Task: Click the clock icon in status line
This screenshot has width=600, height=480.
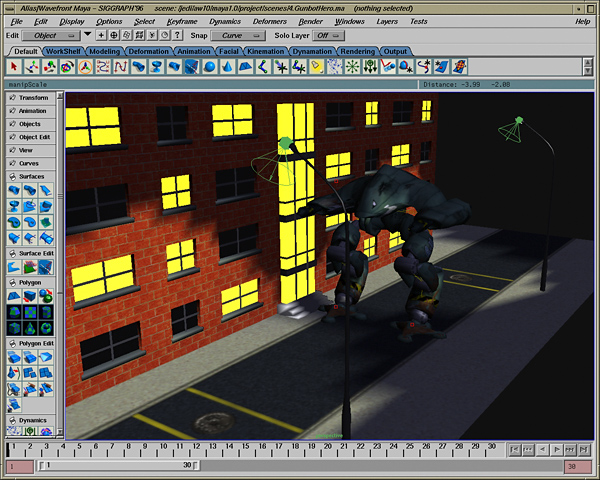Action: 165,36
